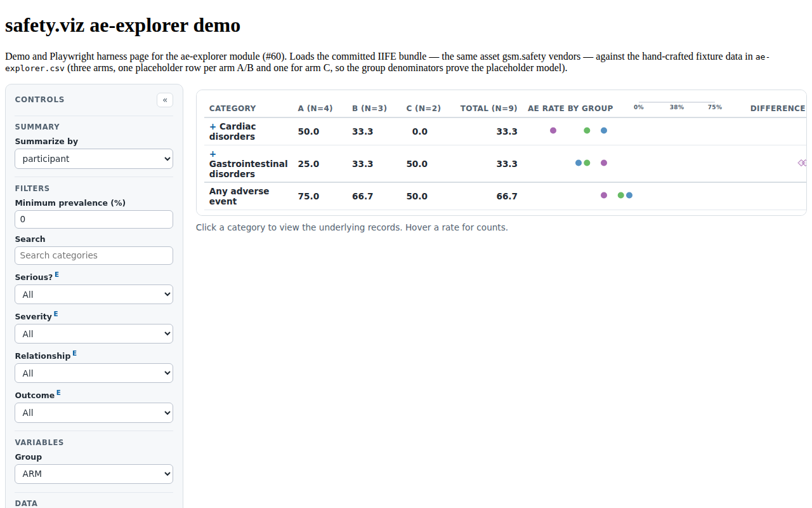Click the C (N=2) column header
This screenshot has width=812, height=508.
[424, 108]
